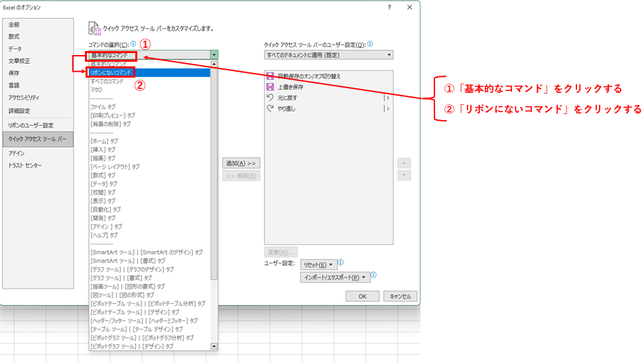Viewport: 644px width, 363px height.
Task: Click the Quick Access Toolbar header icon
Action: tap(94, 29)
